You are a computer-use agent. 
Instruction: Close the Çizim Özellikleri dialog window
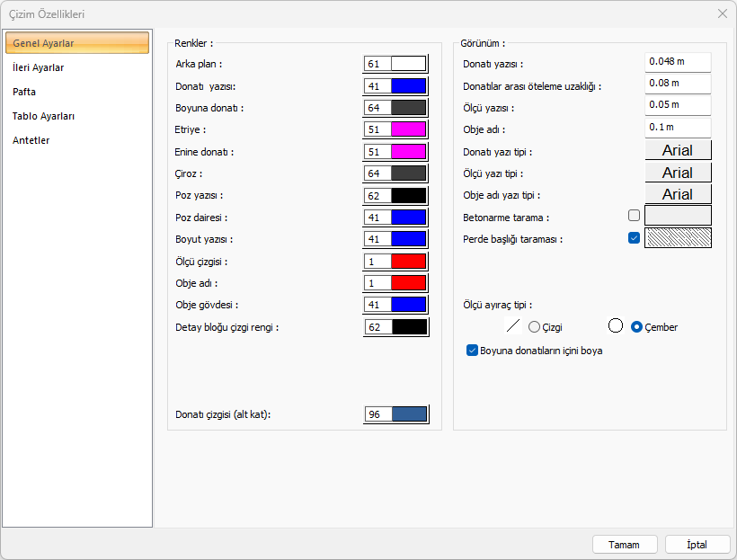[x=722, y=13]
